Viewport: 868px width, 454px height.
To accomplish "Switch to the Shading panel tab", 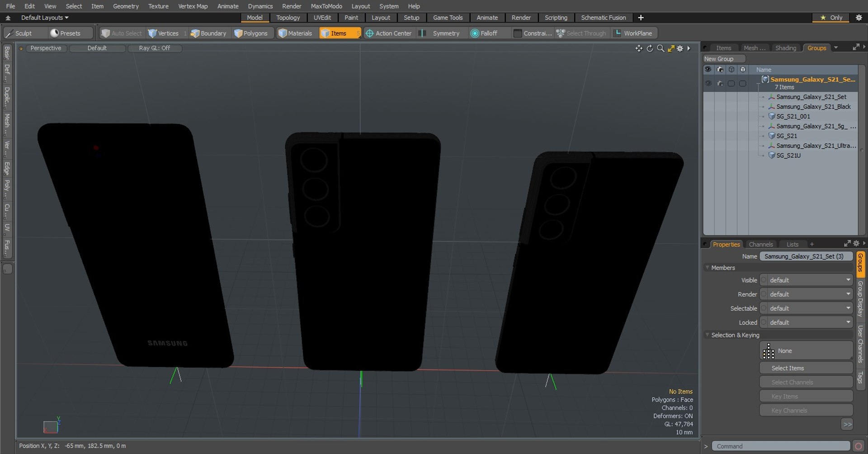I will [786, 48].
